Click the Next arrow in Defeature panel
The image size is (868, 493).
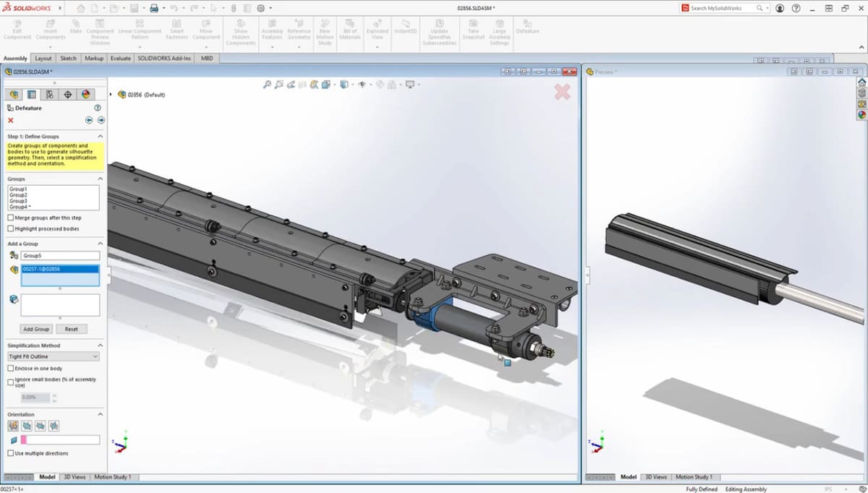[101, 120]
